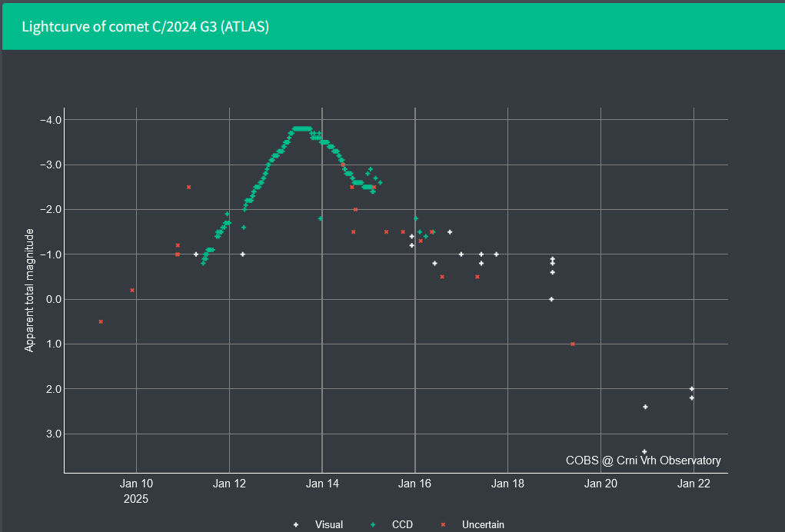
Task: Click the red x marker beside Uncertain
Action: 443,524
